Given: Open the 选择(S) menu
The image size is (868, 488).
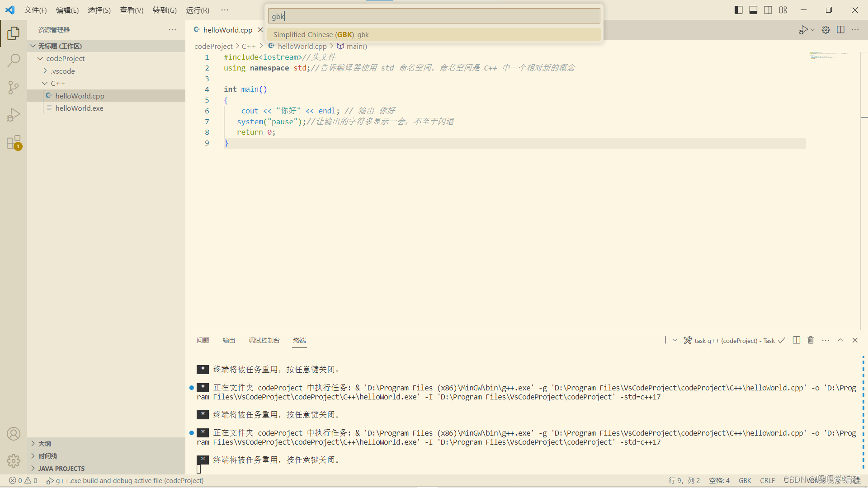Looking at the screenshot, I should (99, 10).
